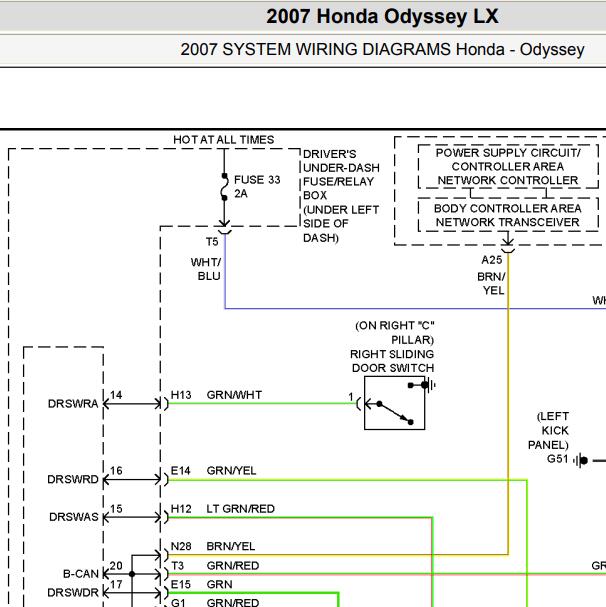Click the 'POWER SUPPLY CIRCUIT/ CONTROLLER AREA NETWORK CONTROLLER' box
Screen dimensions: 606x607
pyautogui.click(x=508, y=166)
